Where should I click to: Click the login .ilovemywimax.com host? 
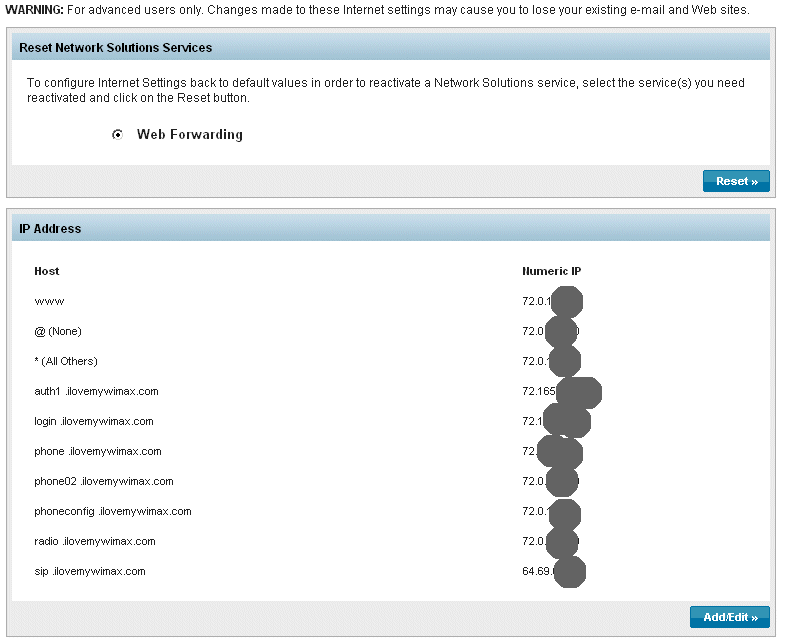pyautogui.click(x=94, y=421)
